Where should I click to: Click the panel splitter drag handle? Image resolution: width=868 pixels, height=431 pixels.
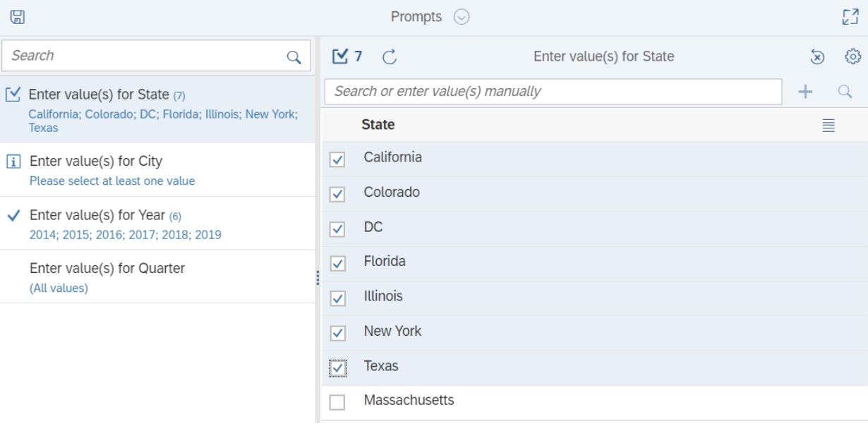[318, 278]
